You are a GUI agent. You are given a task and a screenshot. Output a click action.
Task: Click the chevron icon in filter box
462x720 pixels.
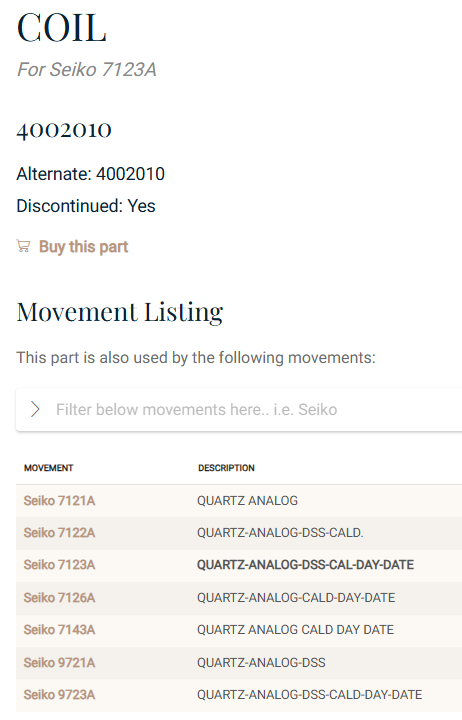click(x=35, y=409)
